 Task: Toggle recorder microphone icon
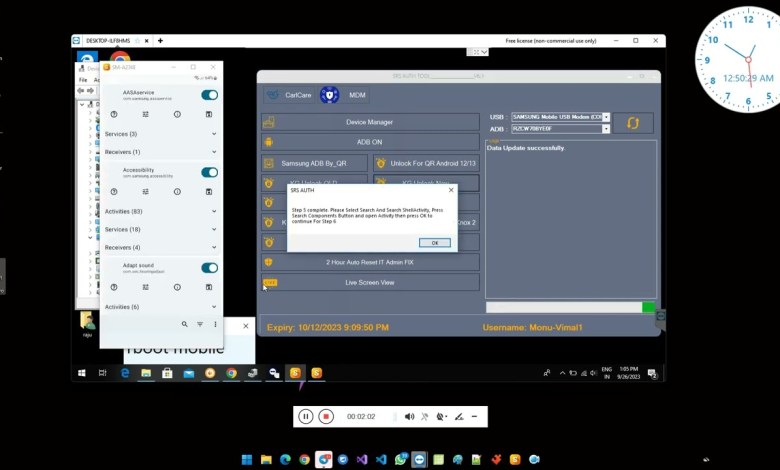[x=424, y=416]
